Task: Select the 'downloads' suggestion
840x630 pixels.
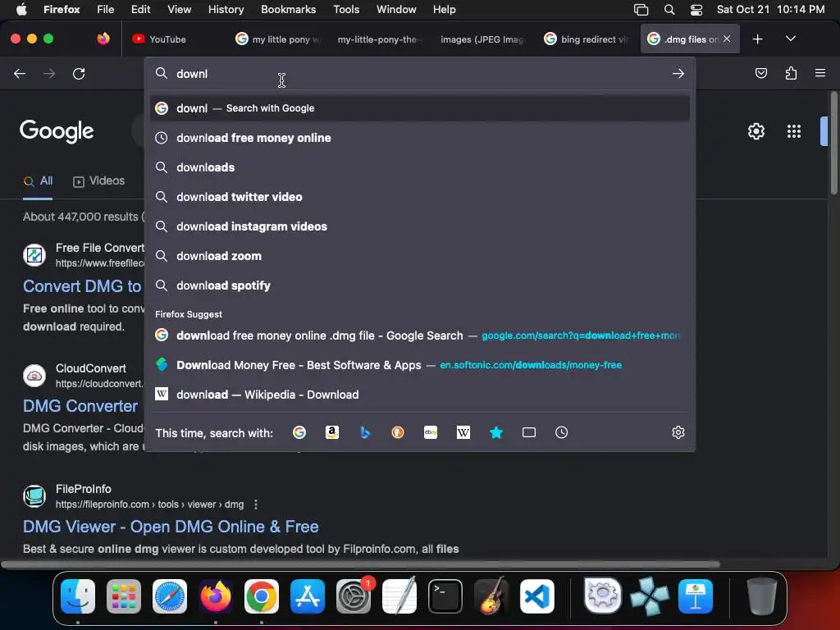Action: click(419, 167)
